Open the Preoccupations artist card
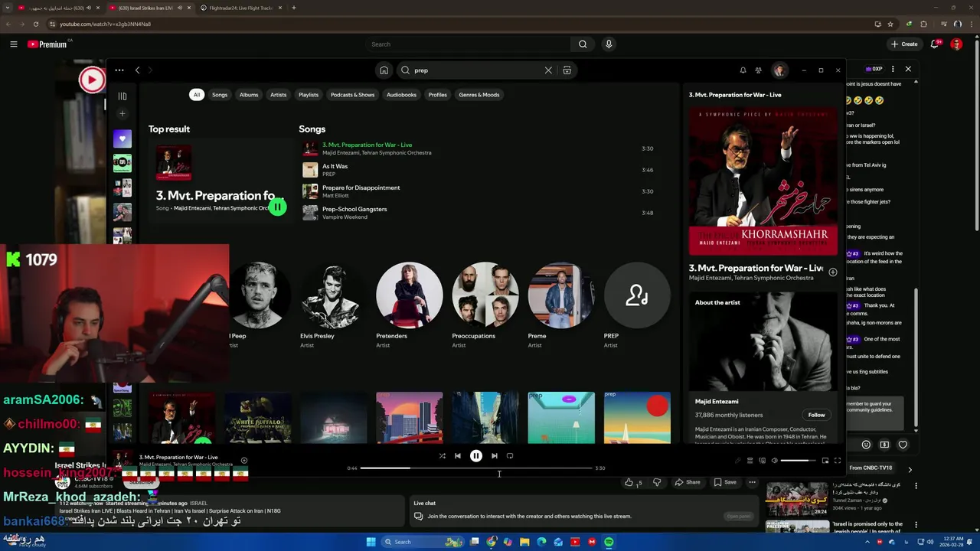 tap(485, 305)
